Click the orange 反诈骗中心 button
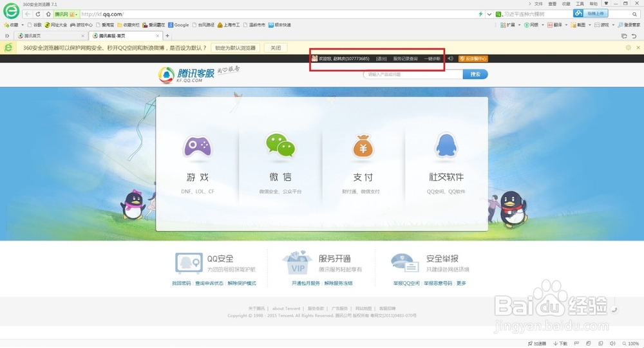Image resolution: width=644 pixels, height=348 pixels. click(473, 59)
